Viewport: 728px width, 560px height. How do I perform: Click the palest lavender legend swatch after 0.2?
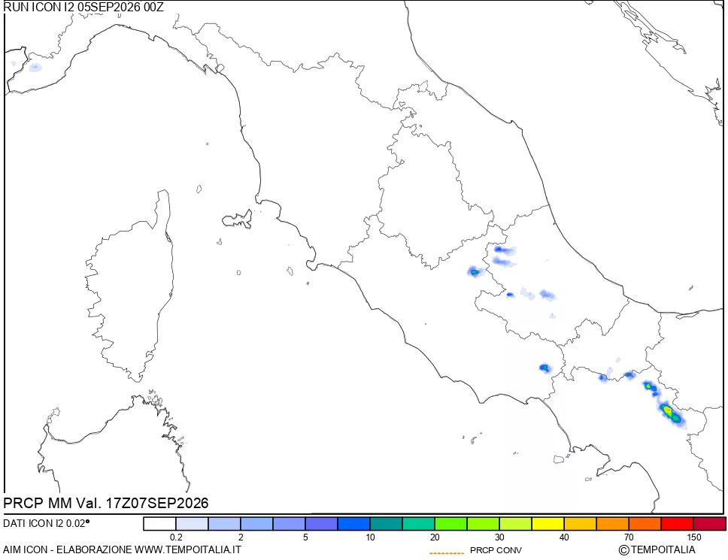point(193,524)
